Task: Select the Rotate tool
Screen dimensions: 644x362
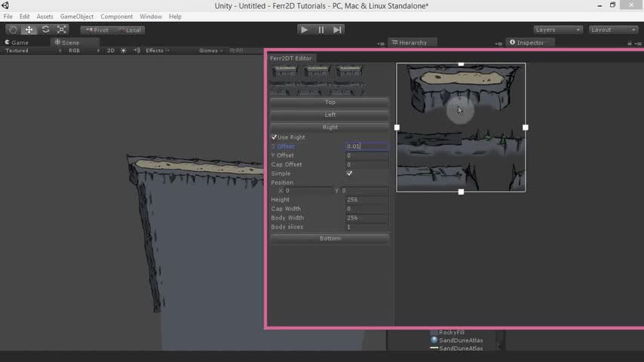Action: point(45,29)
